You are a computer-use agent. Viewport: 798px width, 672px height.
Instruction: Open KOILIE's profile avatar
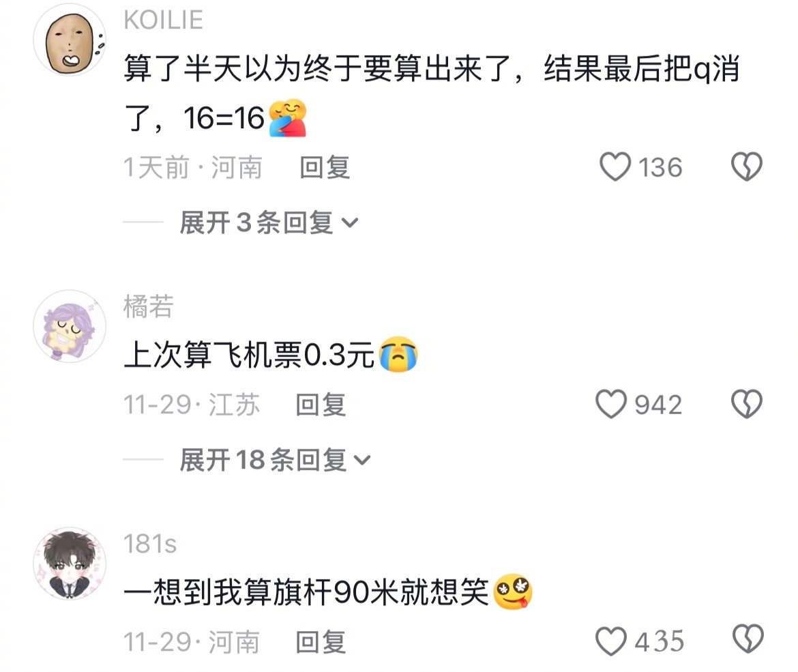pyautogui.click(x=70, y=40)
